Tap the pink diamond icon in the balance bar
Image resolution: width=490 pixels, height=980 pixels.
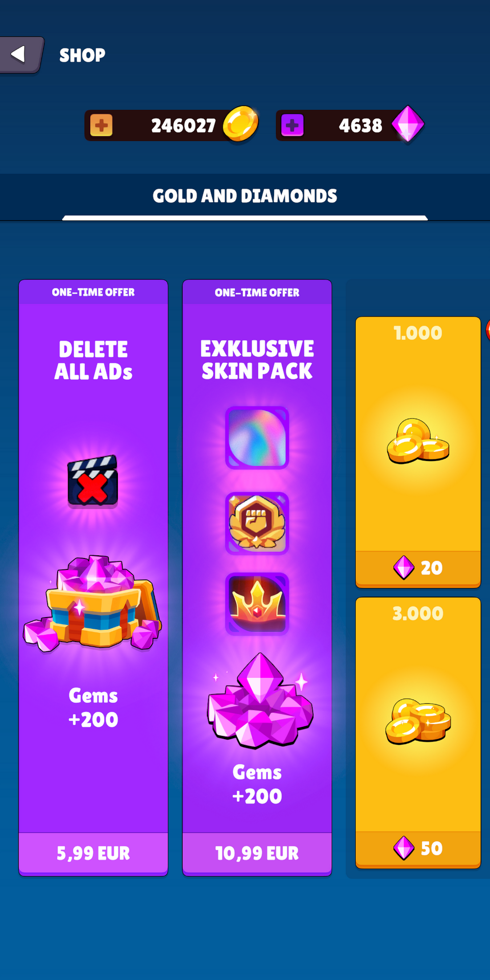pos(408,124)
